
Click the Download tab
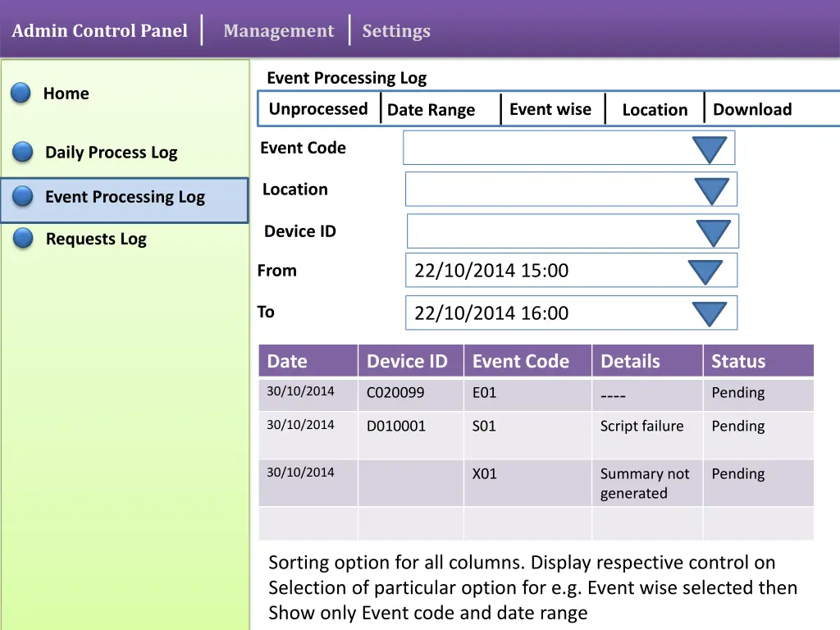point(752,110)
